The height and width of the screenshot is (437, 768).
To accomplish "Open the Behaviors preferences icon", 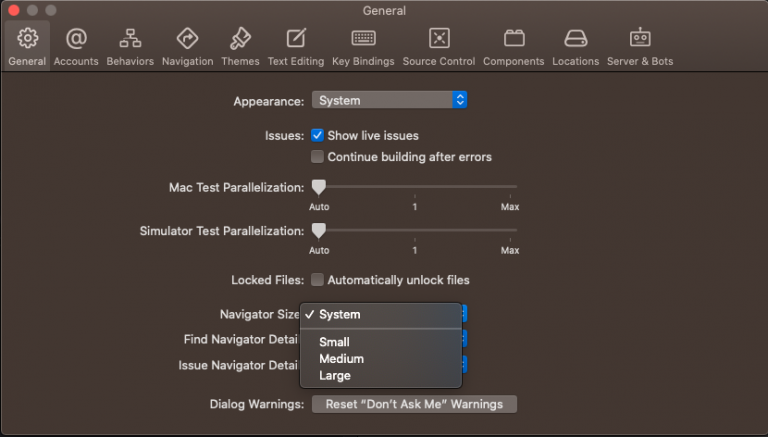I will (x=130, y=39).
